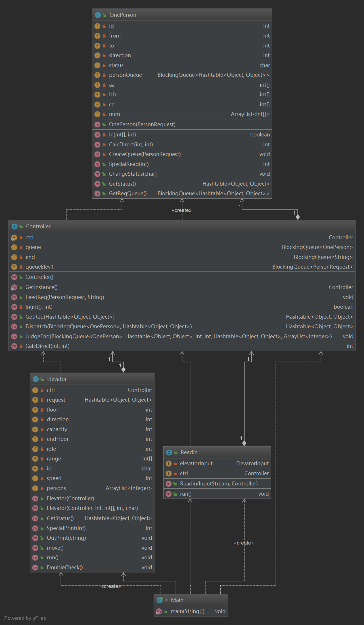Click the field icon of elevatorInput
364x625 pixels.
(x=169, y=464)
